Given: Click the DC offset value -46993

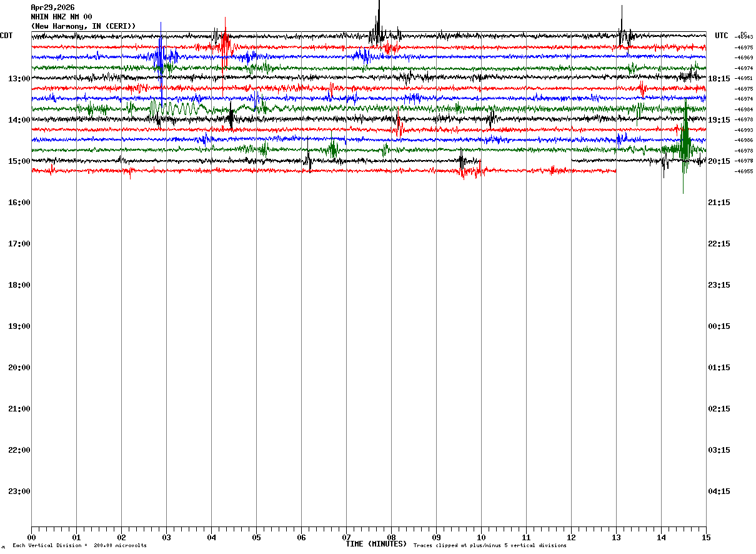Looking at the screenshot, I should click(744, 130).
